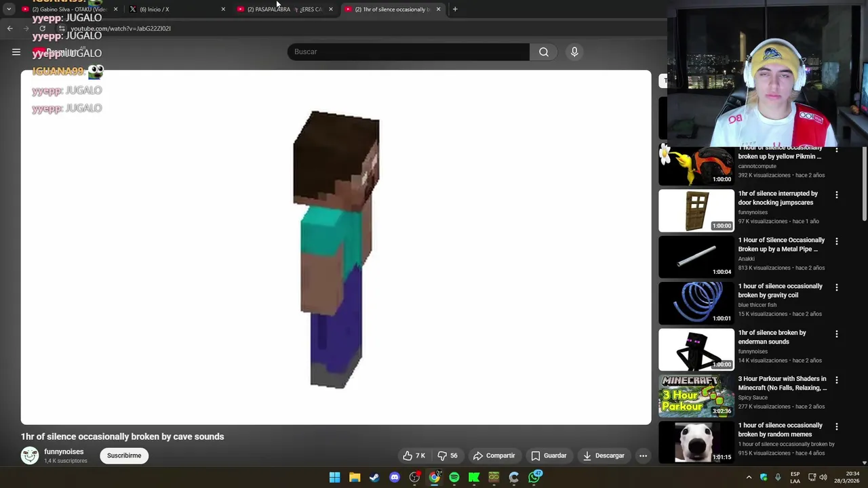868x488 pixels.
Task: Open gravity coil video thumbnail
Action: 696,303
